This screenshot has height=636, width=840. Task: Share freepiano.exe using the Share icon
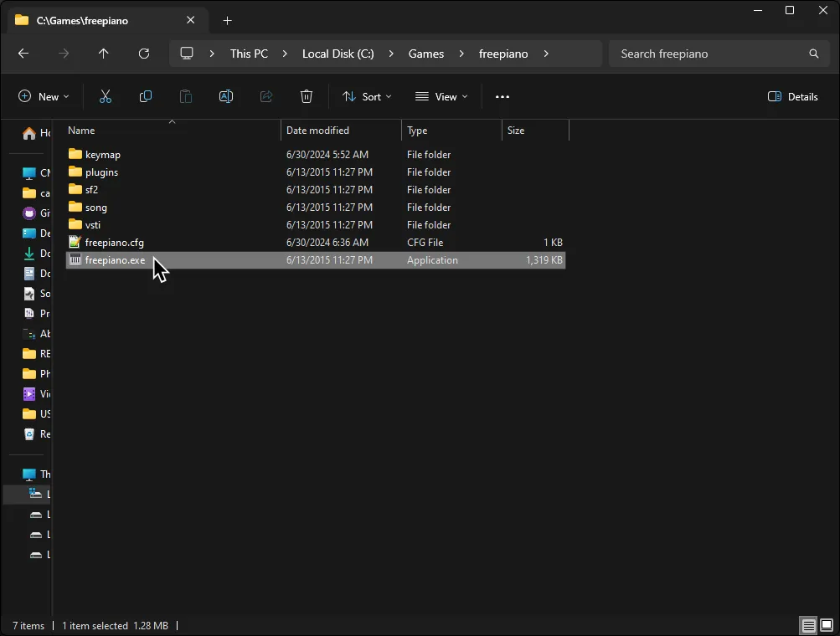click(x=266, y=96)
